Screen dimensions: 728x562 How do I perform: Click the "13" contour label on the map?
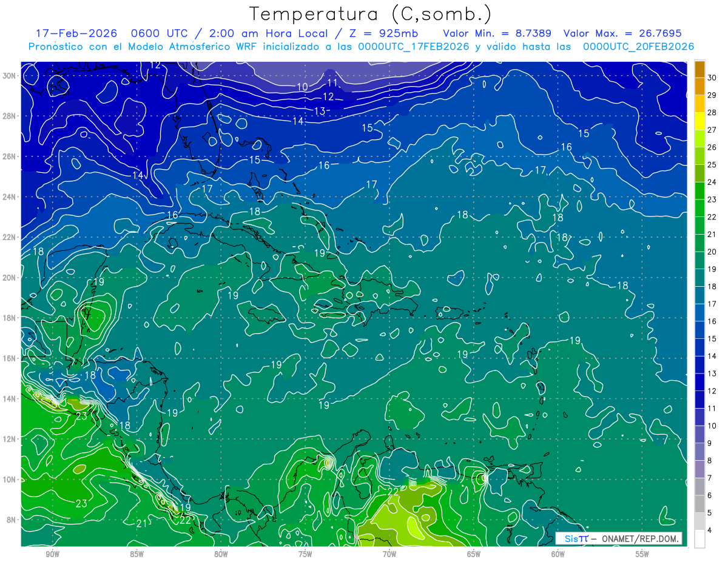click(x=320, y=110)
